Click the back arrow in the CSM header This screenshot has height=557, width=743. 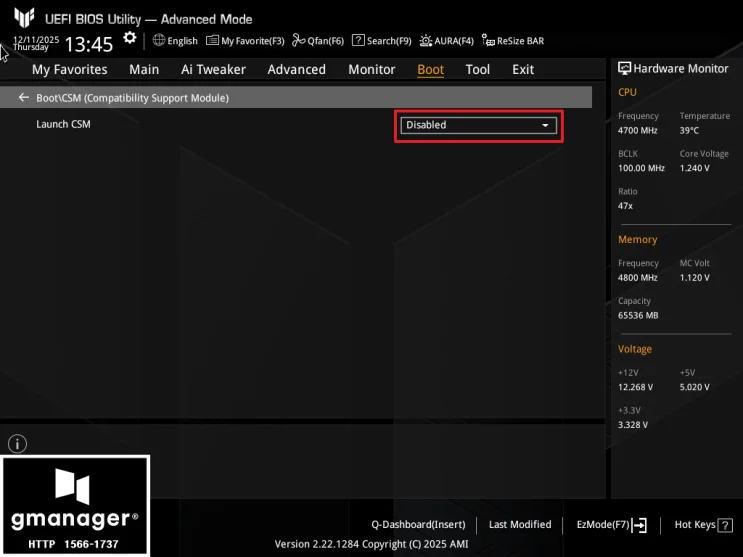pos(24,98)
